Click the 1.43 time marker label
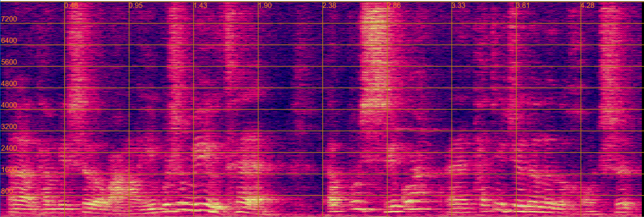 [x=200, y=5]
